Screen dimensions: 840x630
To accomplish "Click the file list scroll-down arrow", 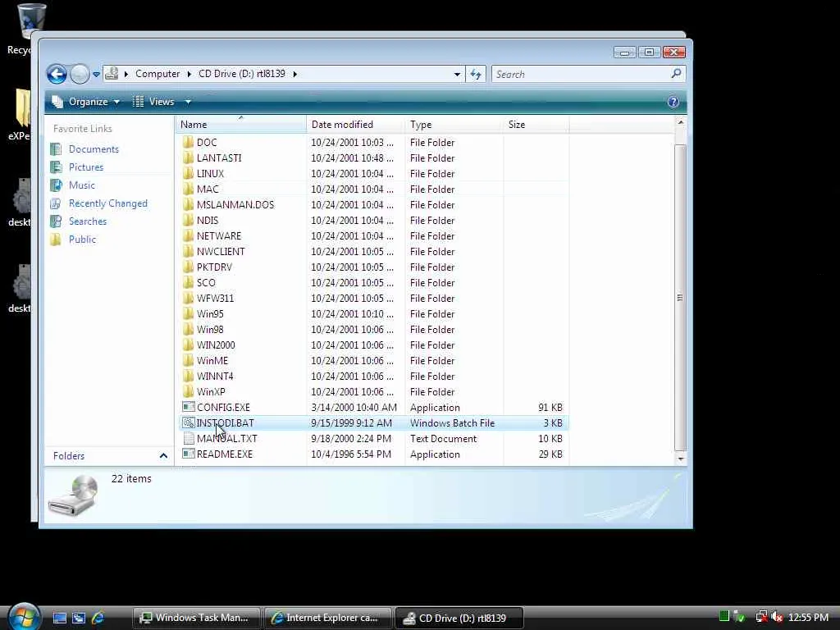I will coord(680,459).
